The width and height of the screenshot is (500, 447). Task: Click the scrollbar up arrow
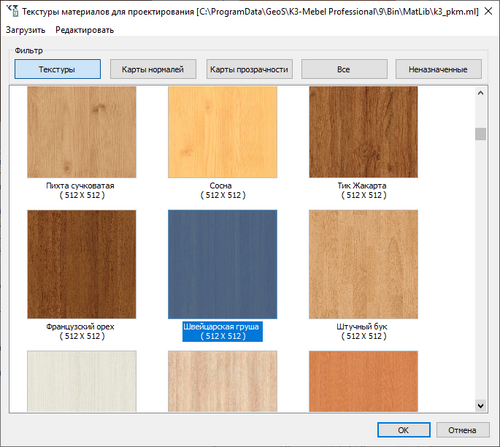(x=480, y=93)
